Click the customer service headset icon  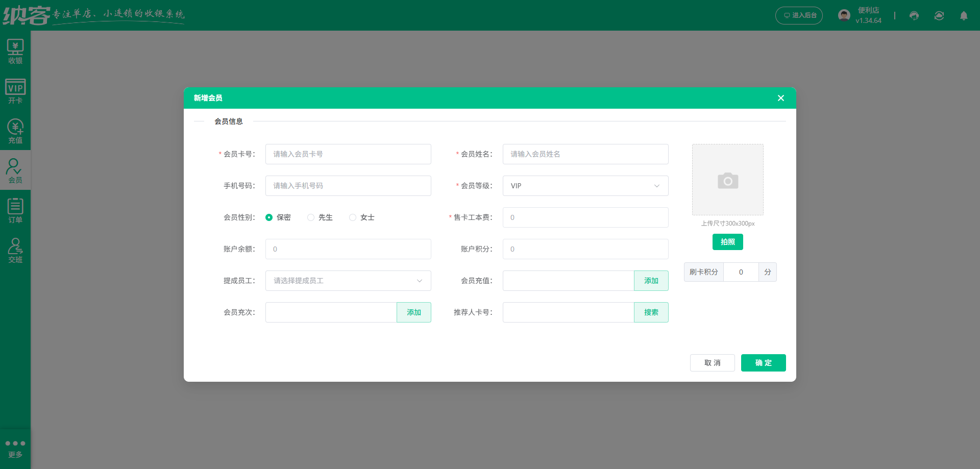914,15
